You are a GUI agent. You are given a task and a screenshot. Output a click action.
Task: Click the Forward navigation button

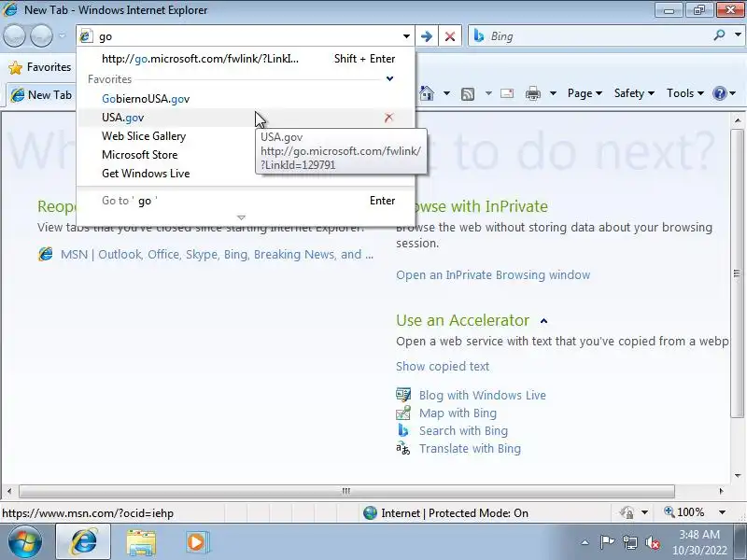[x=41, y=35]
